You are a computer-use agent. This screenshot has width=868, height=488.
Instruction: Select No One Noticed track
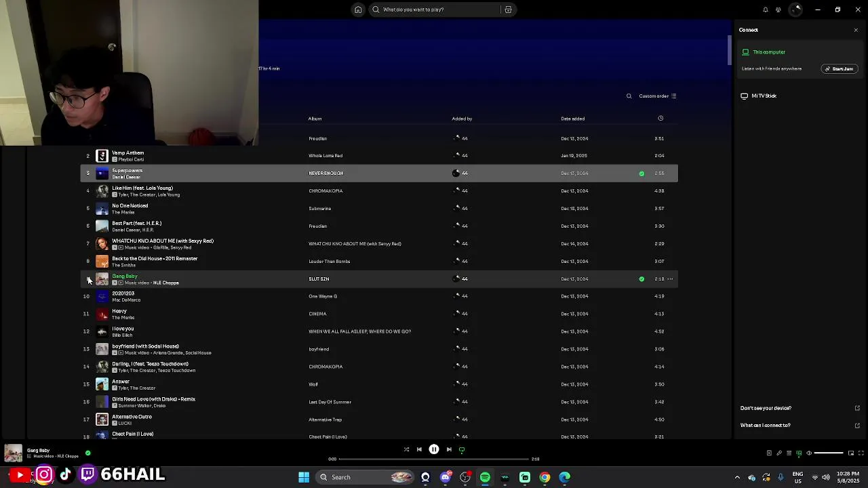[379, 209]
